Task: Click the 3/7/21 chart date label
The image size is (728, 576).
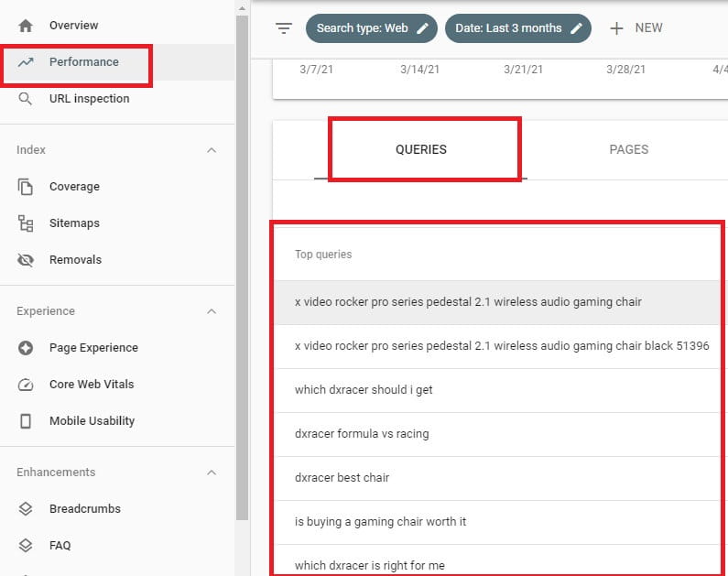Action: (x=316, y=70)
